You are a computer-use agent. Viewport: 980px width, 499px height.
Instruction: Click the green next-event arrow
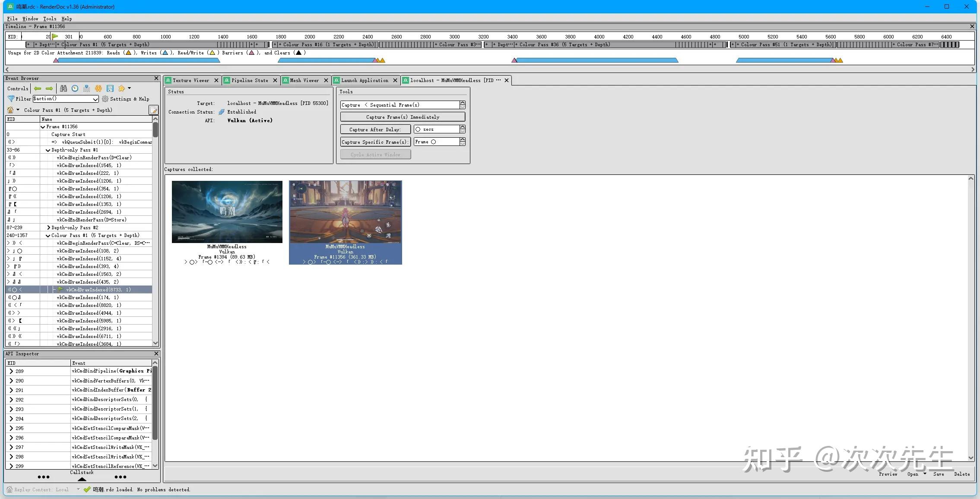coord(49,88)
